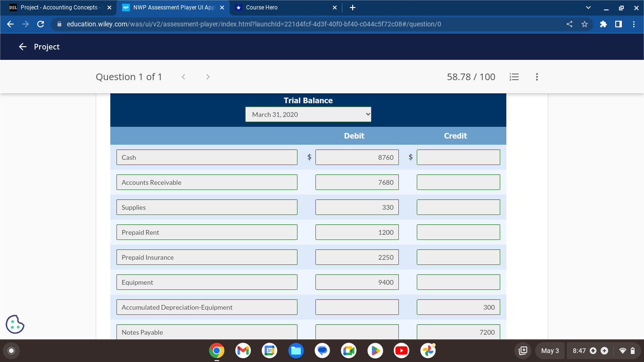This screenshot has width=644, height=362.
Task: Open the tab search chevron in the tab strip
Action: point(587,8)
